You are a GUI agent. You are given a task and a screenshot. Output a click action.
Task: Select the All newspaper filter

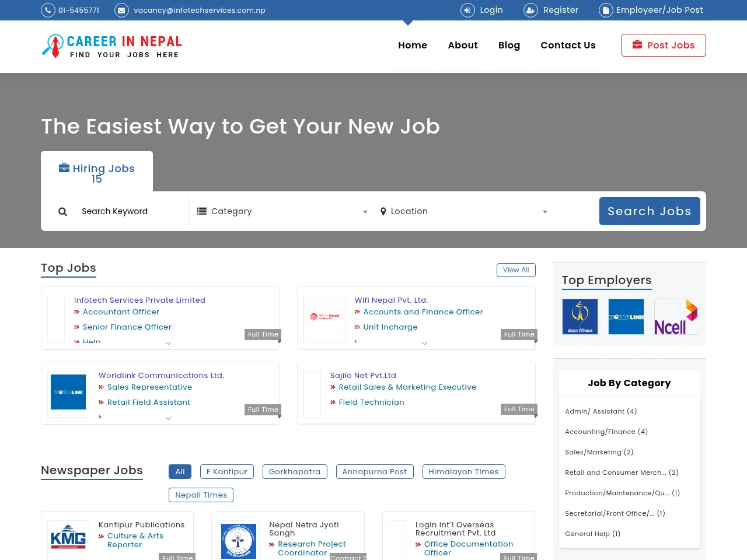click(180, 471)
